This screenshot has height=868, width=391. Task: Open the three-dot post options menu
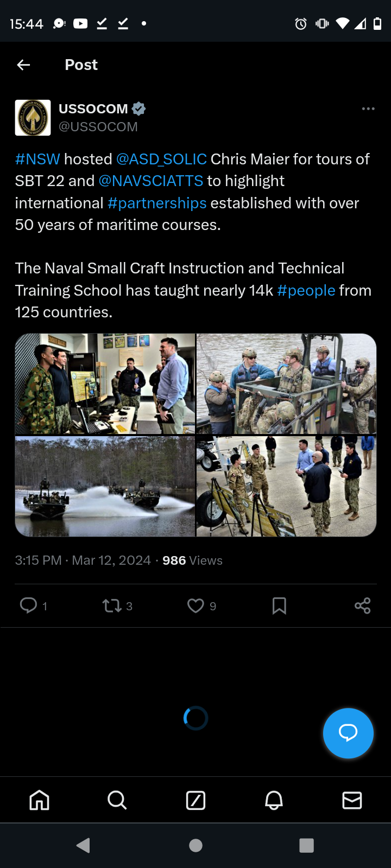point(368,108)
